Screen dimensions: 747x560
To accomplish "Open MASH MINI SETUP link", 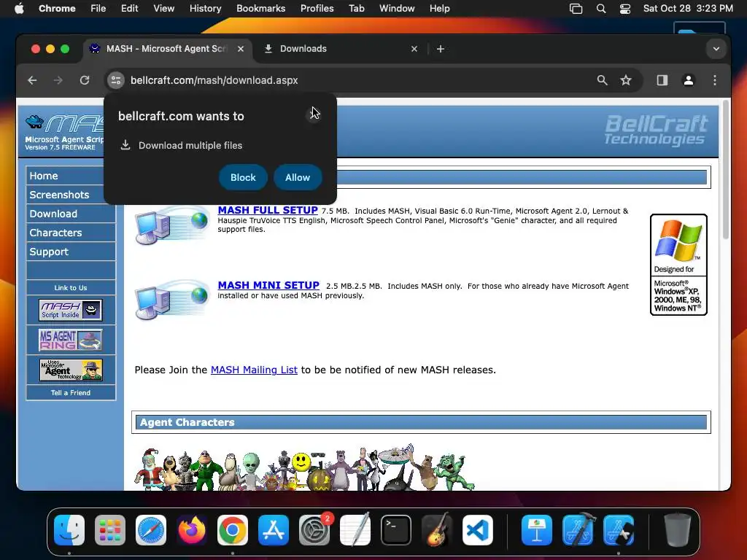I will click(268, 285).
